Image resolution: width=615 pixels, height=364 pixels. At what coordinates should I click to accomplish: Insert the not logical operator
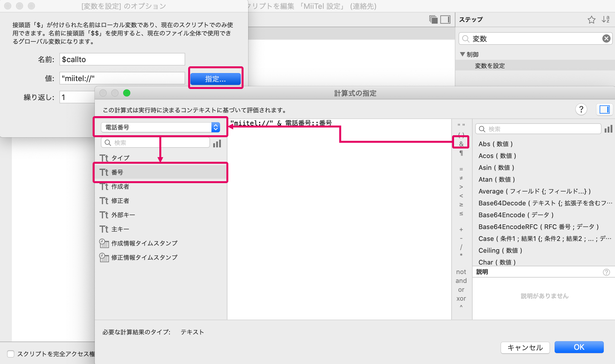coord(461,272)
